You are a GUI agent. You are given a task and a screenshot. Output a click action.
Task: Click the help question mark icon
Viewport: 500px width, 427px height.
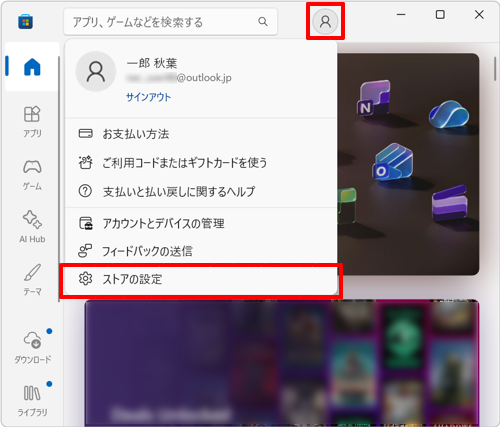(x=85, y=191)
